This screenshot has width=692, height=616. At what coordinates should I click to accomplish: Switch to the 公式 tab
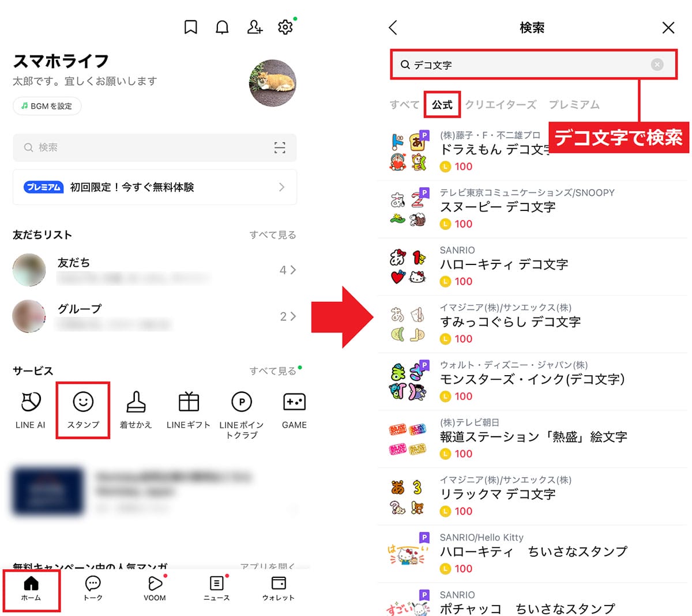pos(442,105)
